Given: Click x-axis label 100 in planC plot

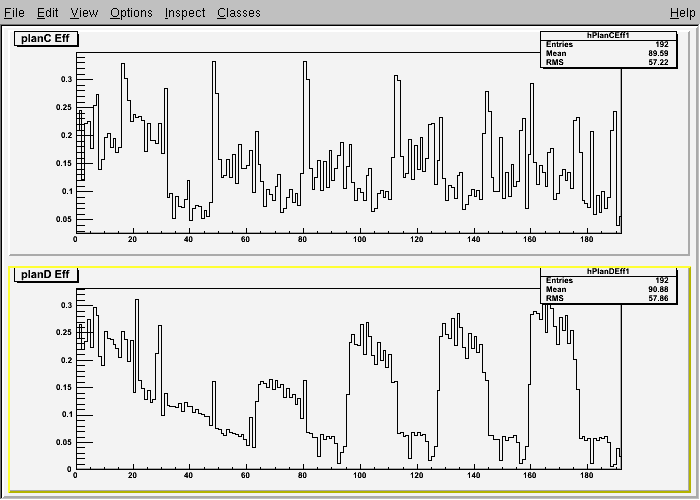Looking at the screenshot, I should pyautogui.click(x=359, y=239).
